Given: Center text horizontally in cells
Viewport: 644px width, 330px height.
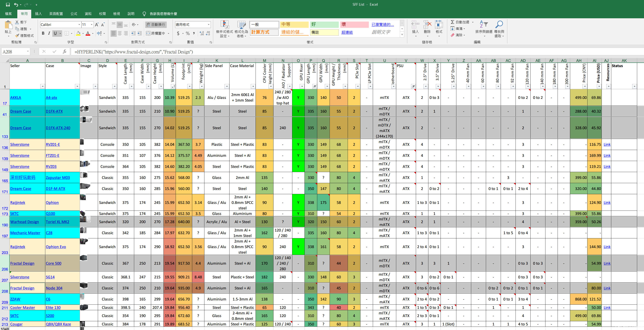Looking at the screenshot, I should [120, 33].
